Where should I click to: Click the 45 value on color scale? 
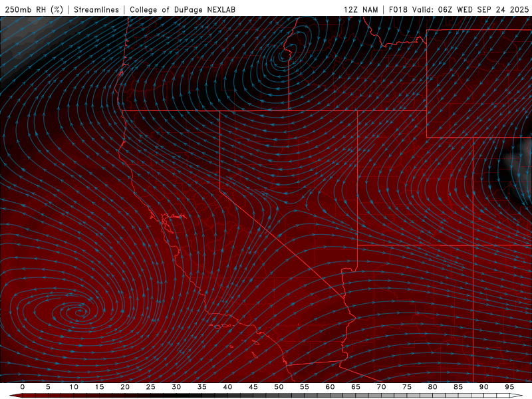point(253,387)
